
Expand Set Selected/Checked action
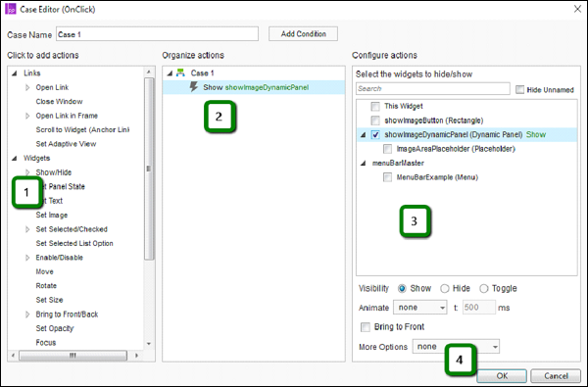point(27,229)
